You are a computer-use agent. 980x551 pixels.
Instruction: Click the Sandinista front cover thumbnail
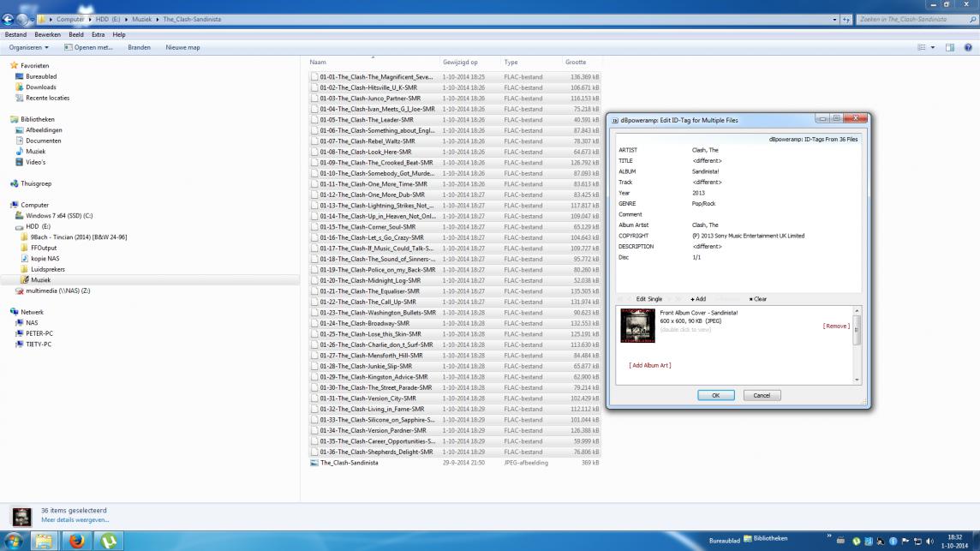tap(637, 326)
